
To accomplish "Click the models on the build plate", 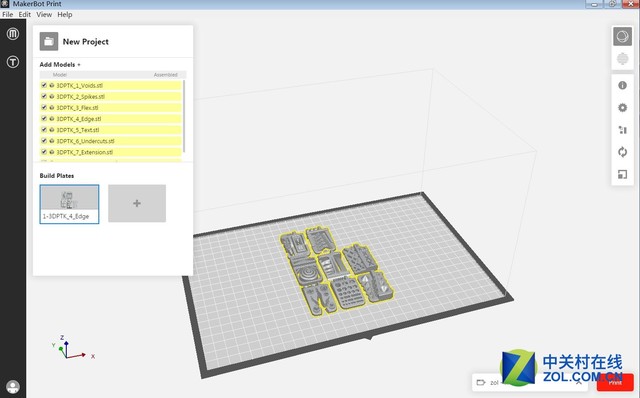I will click(336, 271).
